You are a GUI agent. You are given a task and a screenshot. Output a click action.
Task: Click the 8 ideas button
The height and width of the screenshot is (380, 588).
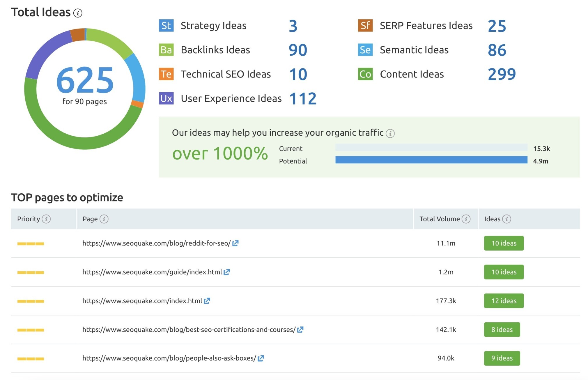click(x=502, y=330)
